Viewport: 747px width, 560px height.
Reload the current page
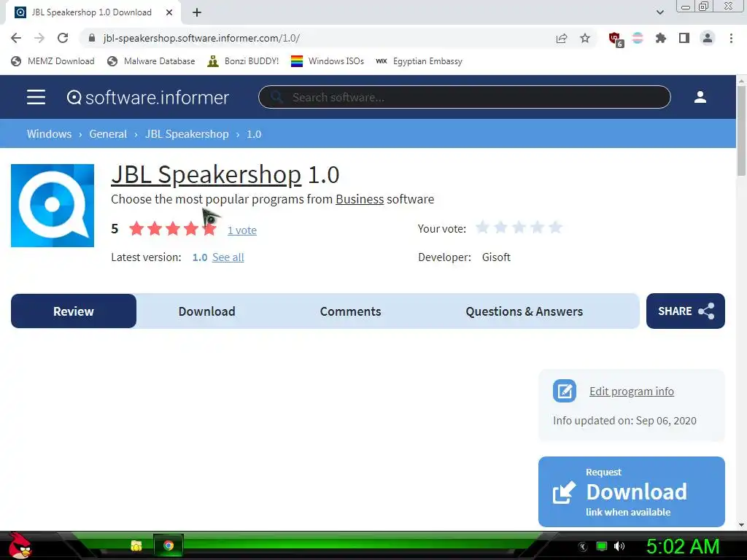pos(63,38)
